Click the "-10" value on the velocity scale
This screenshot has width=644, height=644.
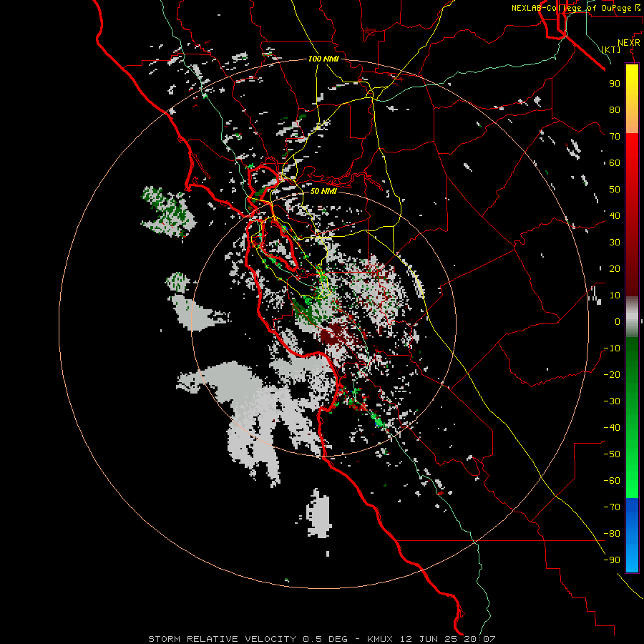(x=612, y=348)
